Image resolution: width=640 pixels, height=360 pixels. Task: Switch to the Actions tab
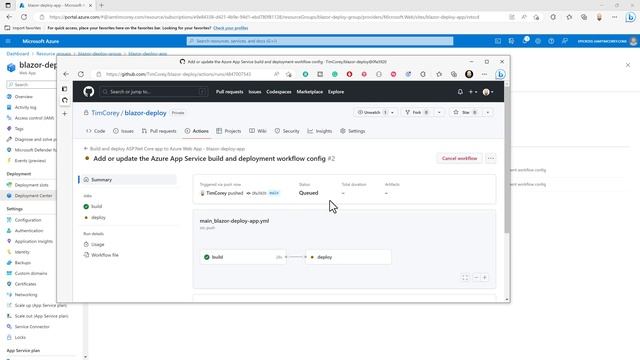click(197, 131)
